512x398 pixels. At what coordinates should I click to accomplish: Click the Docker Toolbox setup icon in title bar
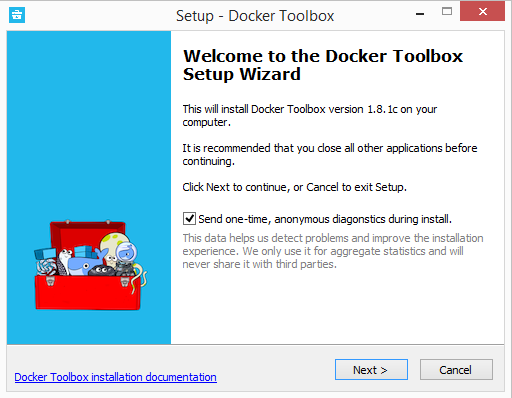click(x=17, y=15)
